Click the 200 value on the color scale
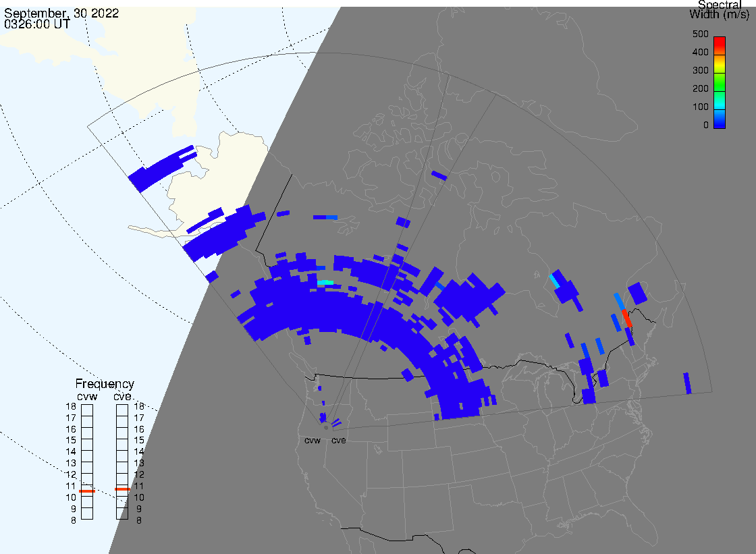The height and width of the screenshot is (554, 756). tap(700, 88)
